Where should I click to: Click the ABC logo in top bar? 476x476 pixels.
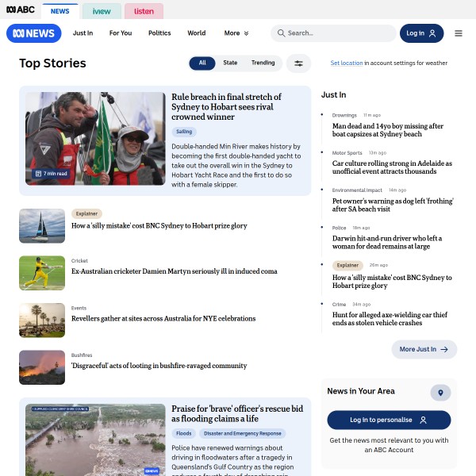[21, 10]
